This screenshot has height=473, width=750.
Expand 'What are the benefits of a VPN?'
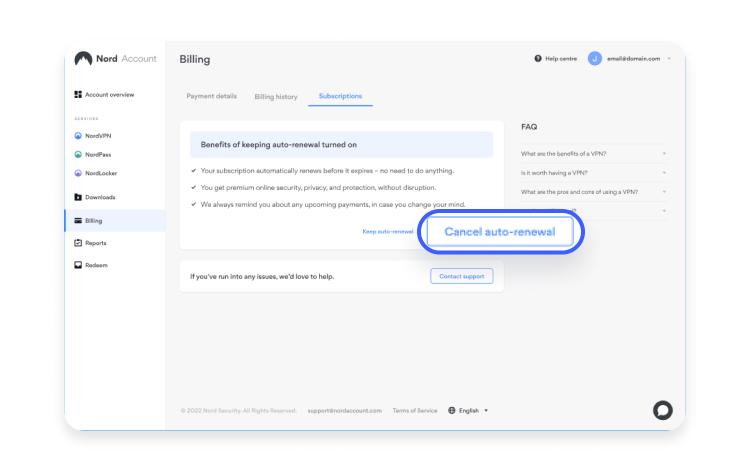click(593, 154)
